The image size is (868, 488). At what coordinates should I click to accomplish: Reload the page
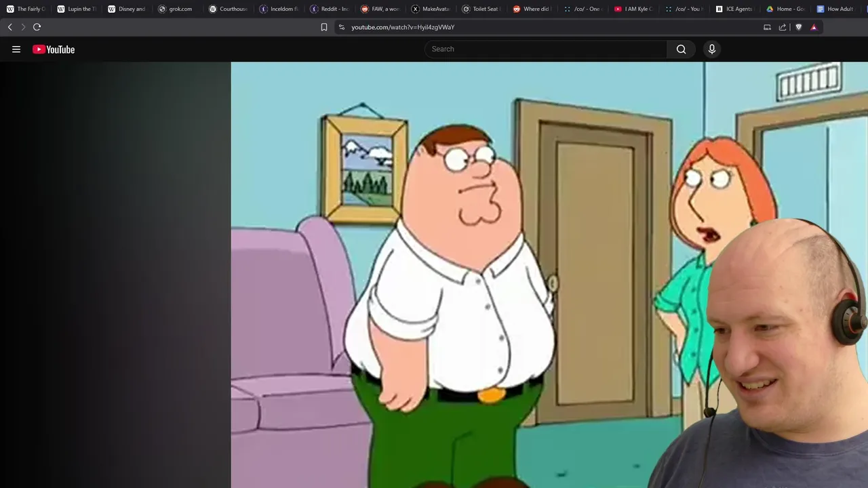(x=37, y=27)
